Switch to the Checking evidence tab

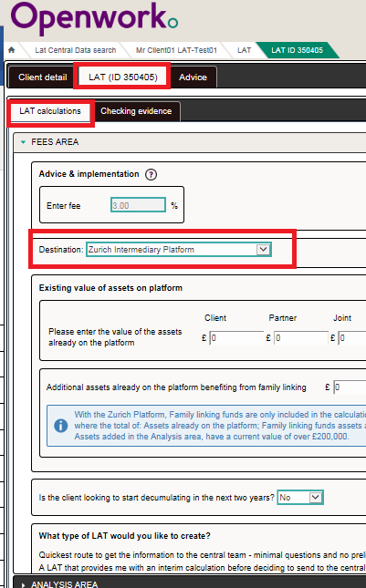pos(136,111)
